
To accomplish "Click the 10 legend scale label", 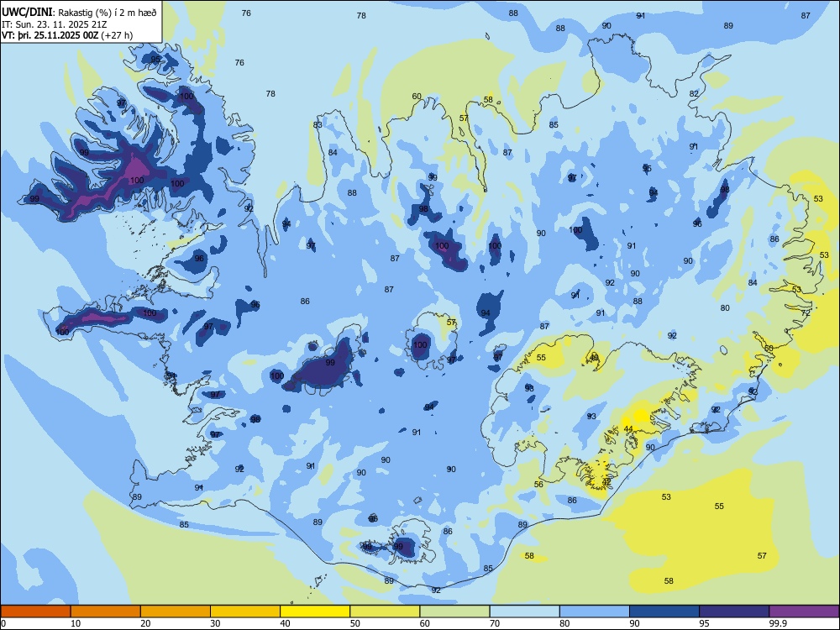I will click(76, 623).
